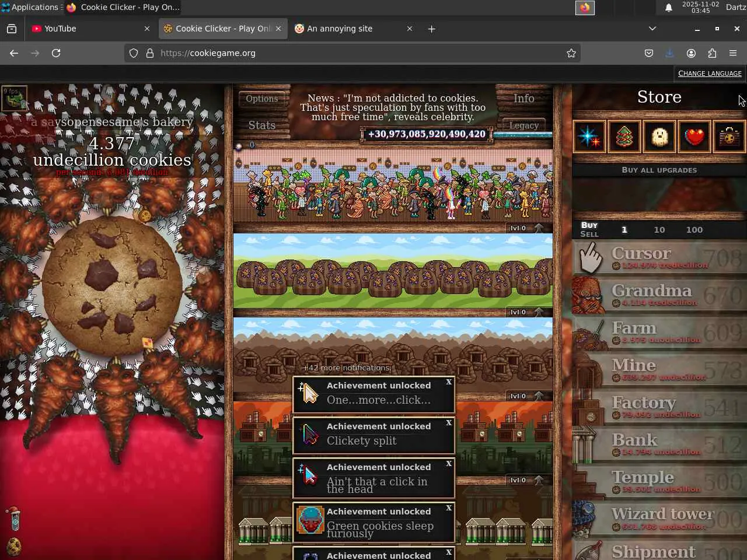Buy the cookie briefcase upgrade

729,136
